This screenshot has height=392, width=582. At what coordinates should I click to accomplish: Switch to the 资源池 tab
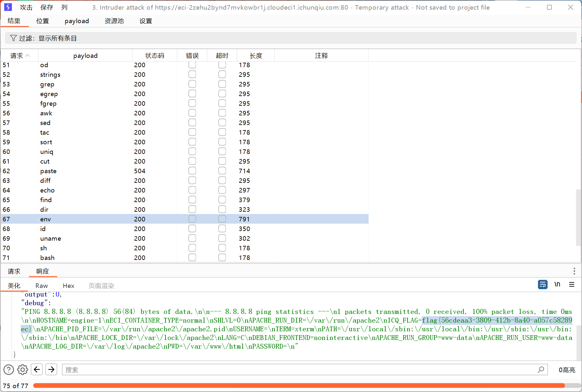point(114,21)
